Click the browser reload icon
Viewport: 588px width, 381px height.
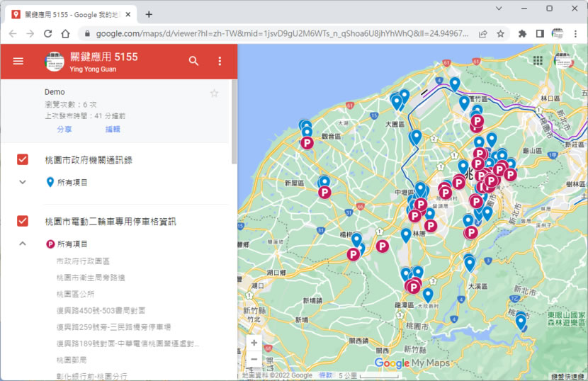point(47,33)
